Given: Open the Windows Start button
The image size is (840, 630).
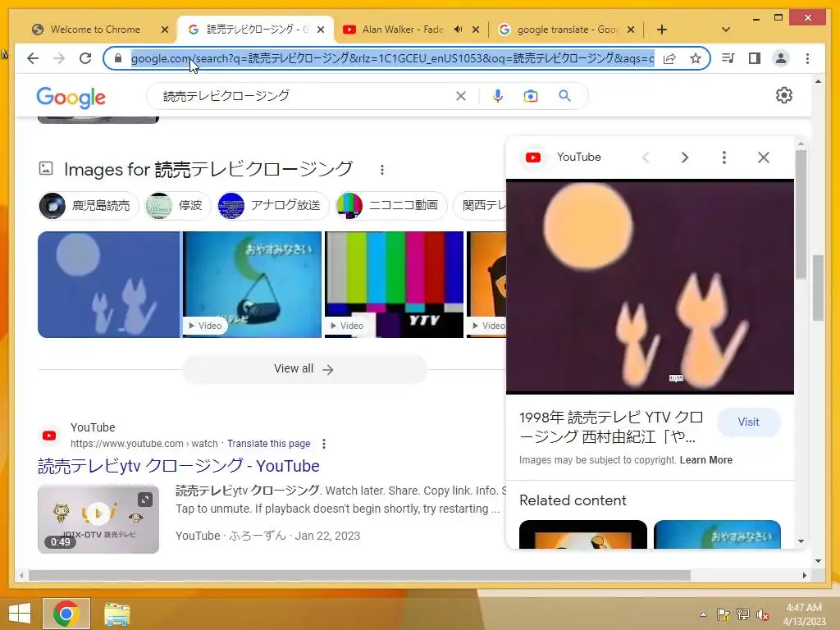Looking at the screenshot, I should [20, 614].
